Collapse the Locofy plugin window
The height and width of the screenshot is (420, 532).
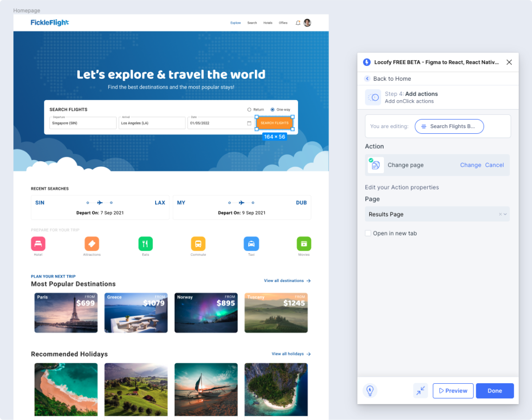[x=420, y=390]
